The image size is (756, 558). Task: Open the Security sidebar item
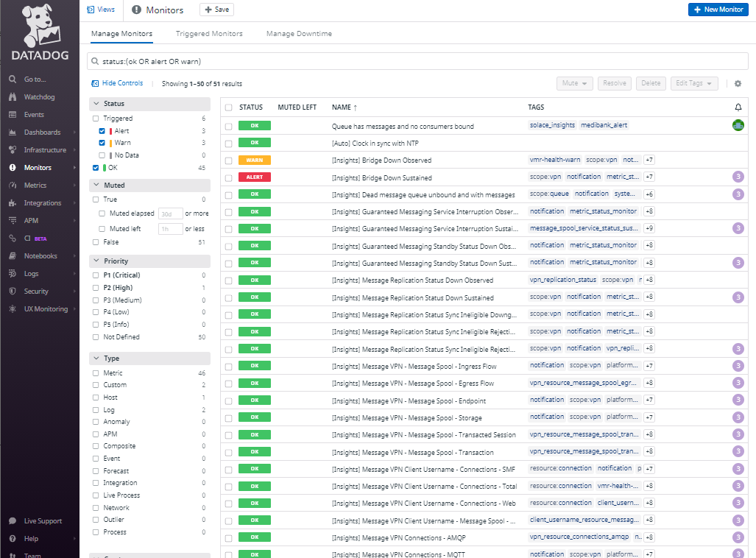click(36, 292)
